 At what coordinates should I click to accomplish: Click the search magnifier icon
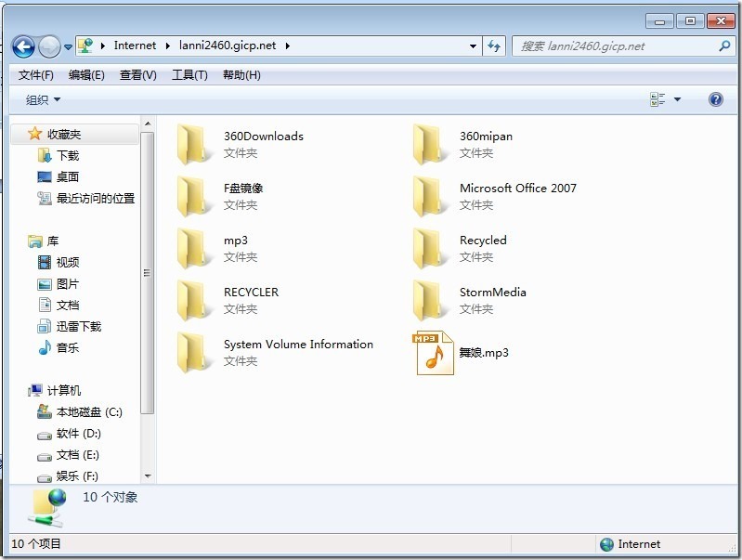pos(724,46)
